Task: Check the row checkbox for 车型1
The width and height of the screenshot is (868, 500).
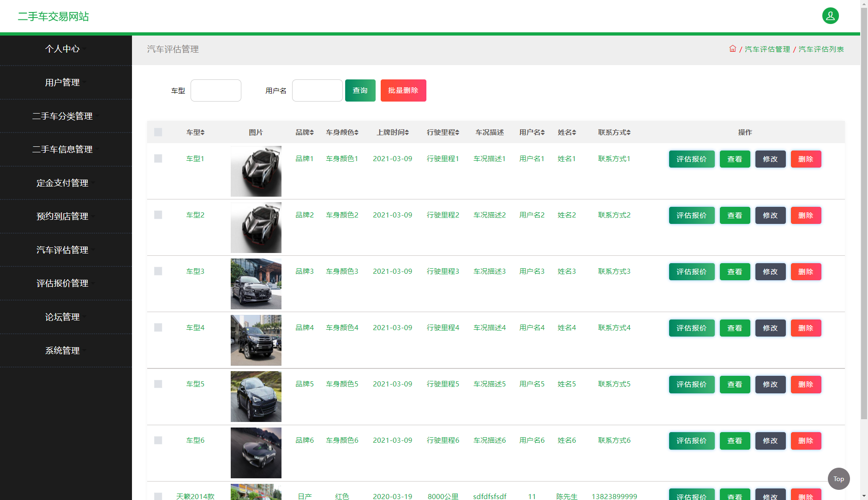Action: click(158, 158)
